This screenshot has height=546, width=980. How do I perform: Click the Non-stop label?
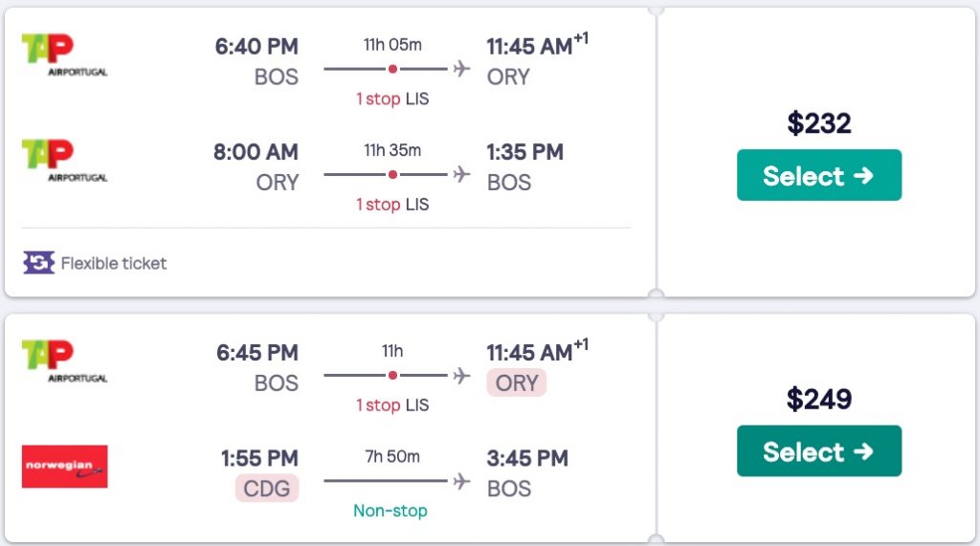click(x=390, y=511)
